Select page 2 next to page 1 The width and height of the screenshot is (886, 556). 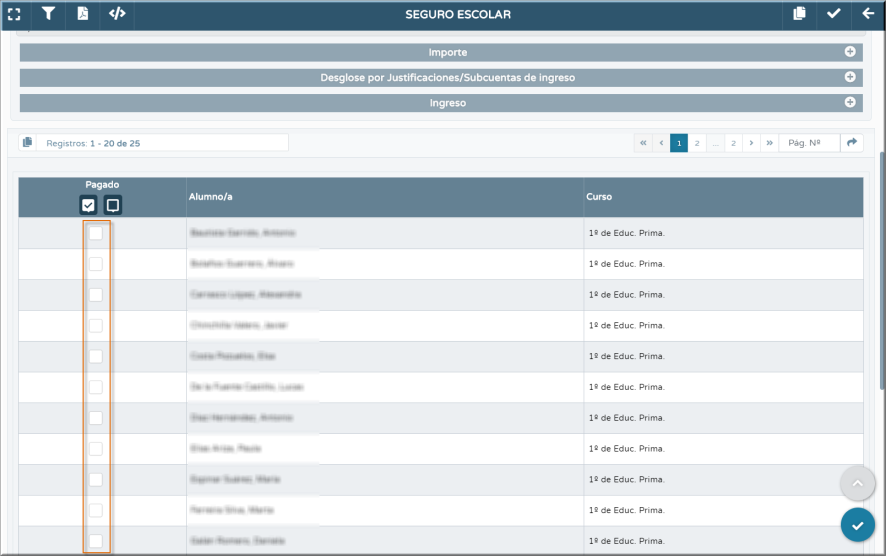tap(697, 143)
